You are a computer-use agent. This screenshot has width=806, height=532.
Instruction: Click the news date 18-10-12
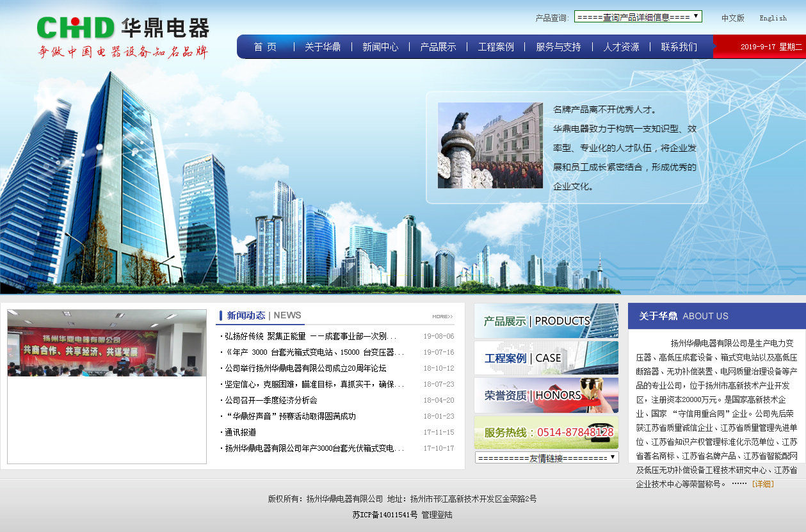click(439, 368)
